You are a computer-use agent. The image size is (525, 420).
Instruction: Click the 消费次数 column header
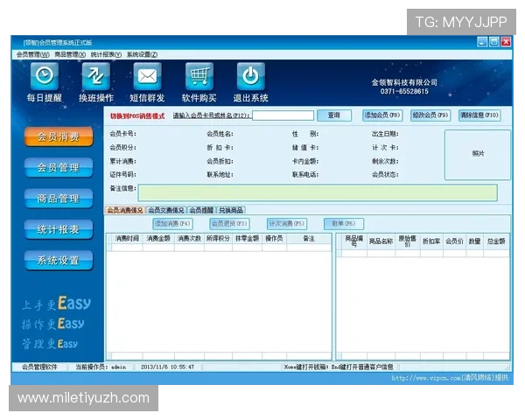tap(189, 239)
